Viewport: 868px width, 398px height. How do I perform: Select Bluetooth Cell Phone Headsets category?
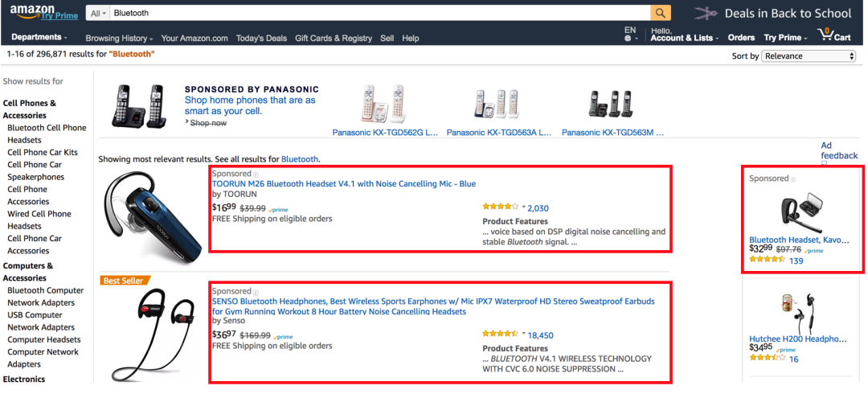coord(47,134)
